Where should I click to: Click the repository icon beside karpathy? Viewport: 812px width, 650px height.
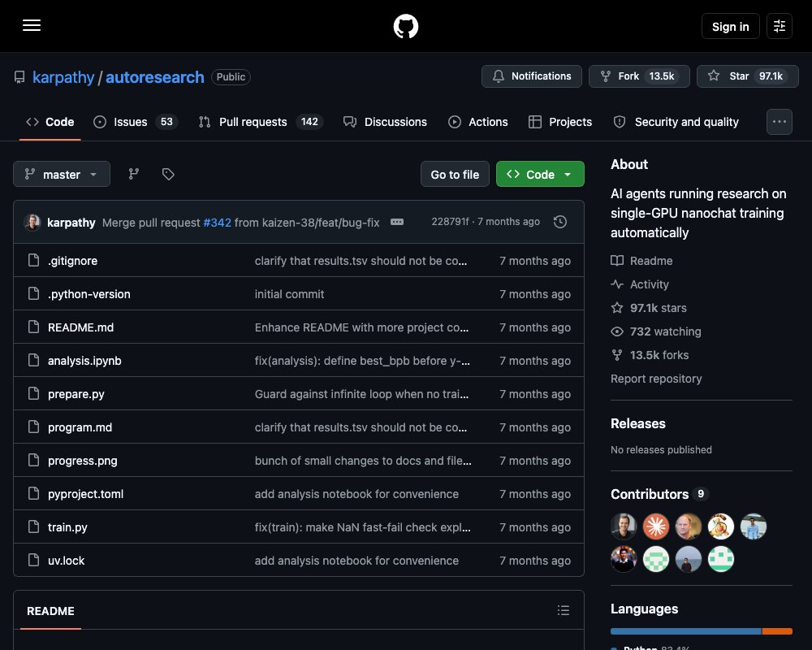coord(19,77)
